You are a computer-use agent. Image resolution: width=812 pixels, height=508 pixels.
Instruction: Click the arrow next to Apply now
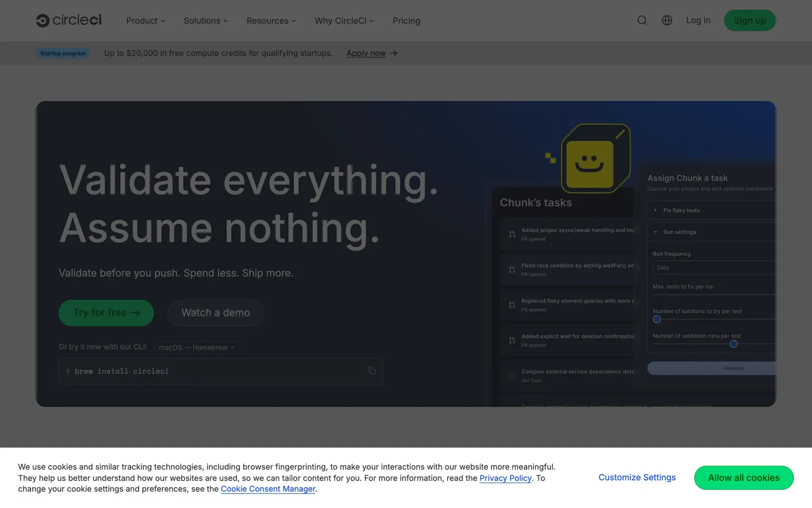point(394,53)
